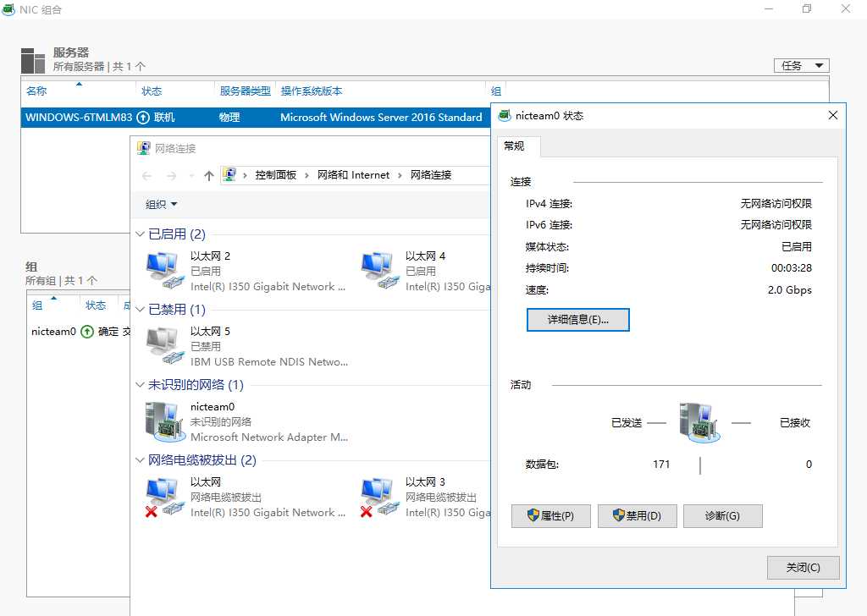Click the sent packets value 171
This screenshot has height=616, width=867.
tap(661, 465)
